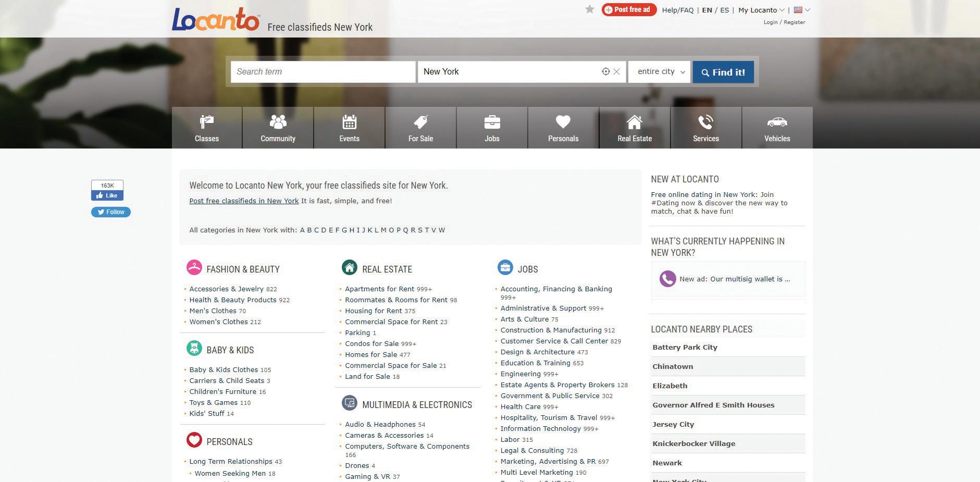Click the Login link
Screen dimensions: 980x482
[771, 22]
